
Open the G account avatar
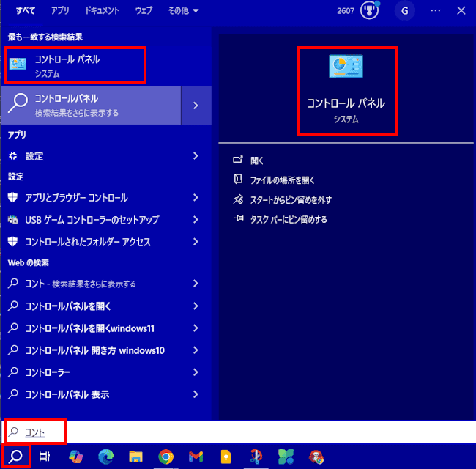tap(404, 11)
